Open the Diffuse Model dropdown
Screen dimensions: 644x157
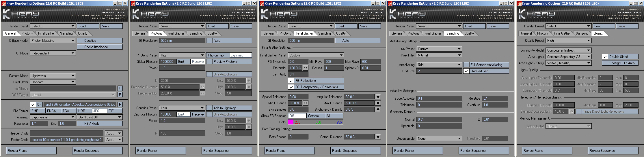pos(53,41)
